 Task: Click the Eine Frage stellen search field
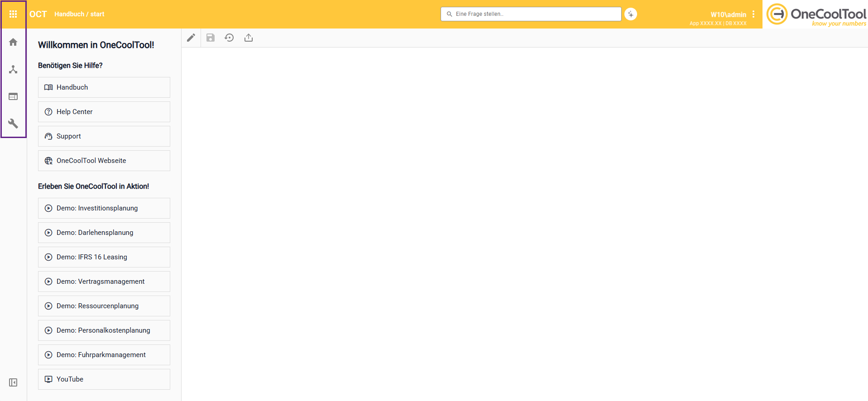[x=531, y=14]
